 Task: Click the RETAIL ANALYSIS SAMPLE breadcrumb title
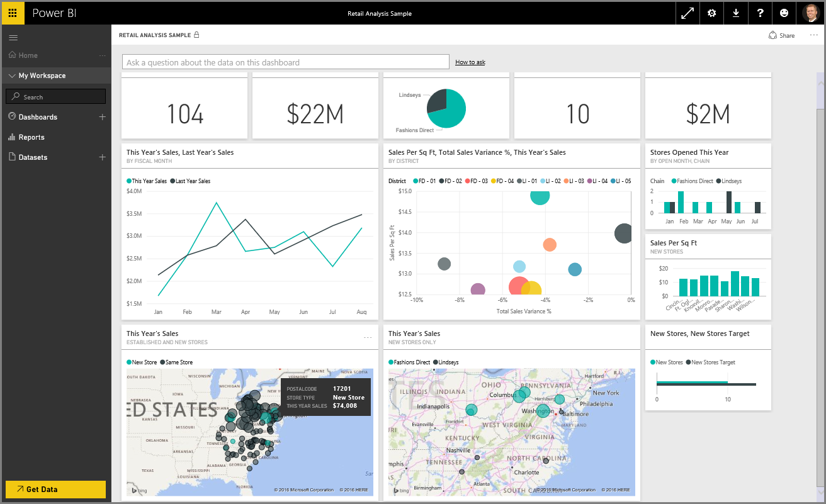[155, 35]
